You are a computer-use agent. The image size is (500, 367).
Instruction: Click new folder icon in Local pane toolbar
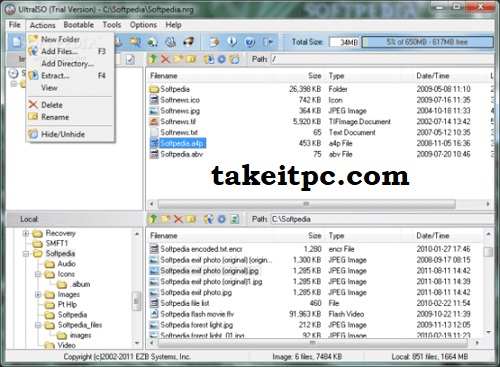pyautogui.click(x=166, y=219)
